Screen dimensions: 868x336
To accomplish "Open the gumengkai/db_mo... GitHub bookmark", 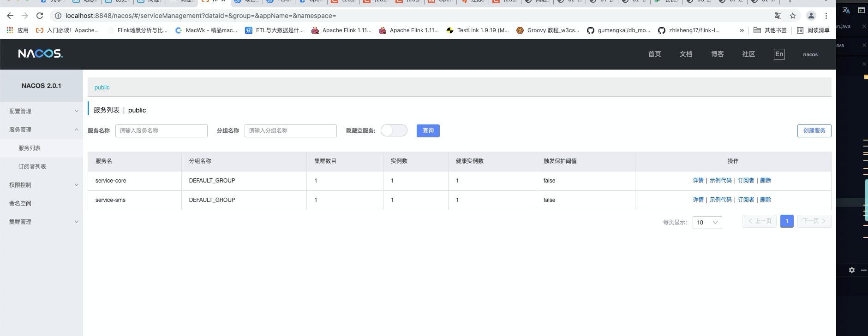I will [618, 30].
